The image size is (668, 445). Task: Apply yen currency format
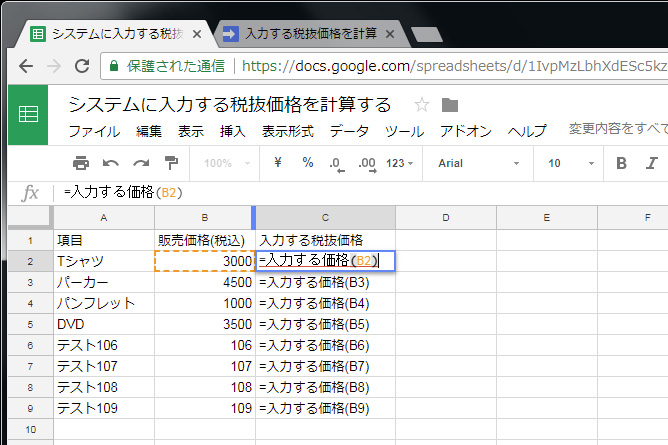(278, 162)
